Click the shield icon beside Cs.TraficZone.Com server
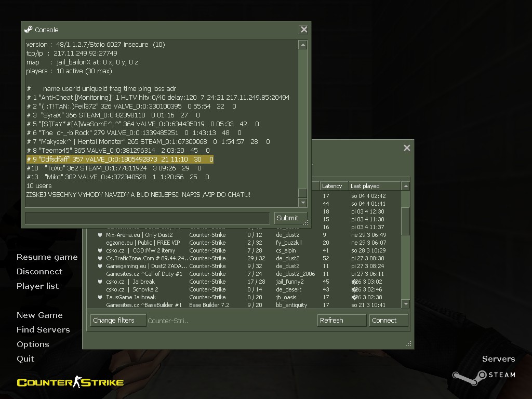This screenshot has height=399, width=532. [x=100, y=258]
